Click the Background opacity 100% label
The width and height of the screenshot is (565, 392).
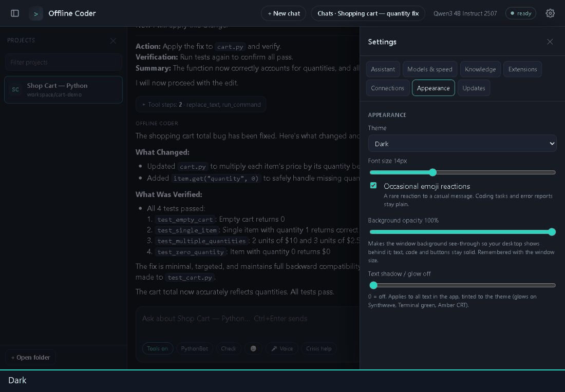[x=403, y=220]
